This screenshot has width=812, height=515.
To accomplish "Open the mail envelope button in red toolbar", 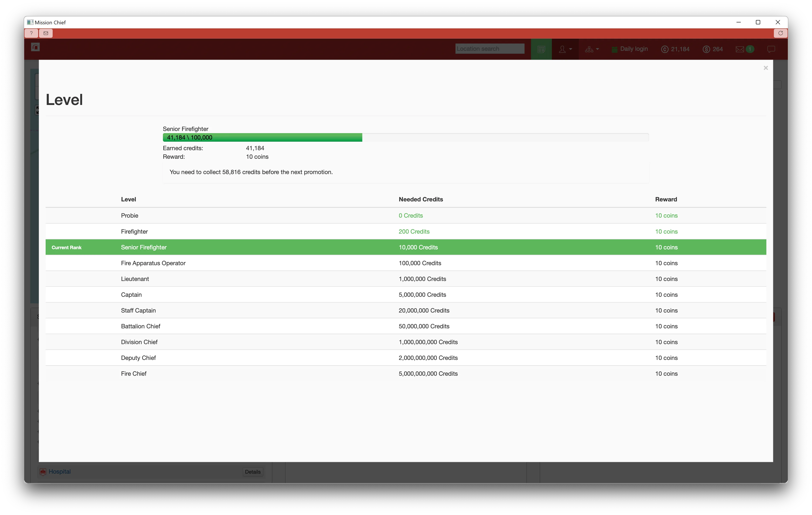I will point(46,33).
